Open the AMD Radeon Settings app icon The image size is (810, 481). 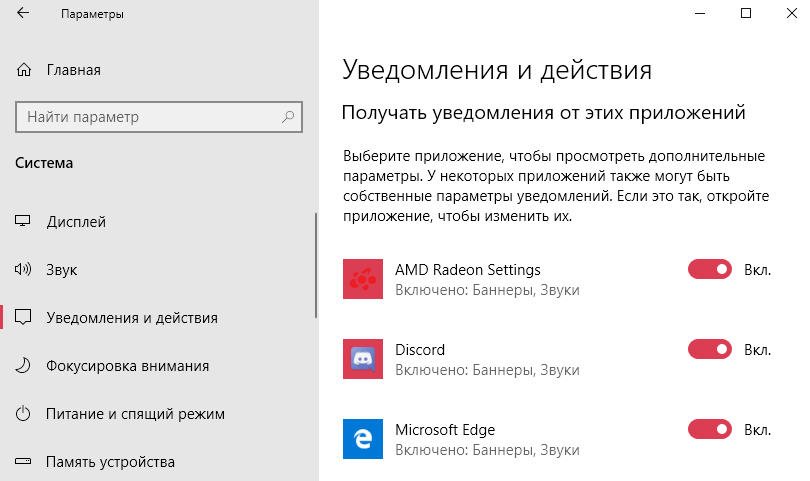[x=362, y=279]
